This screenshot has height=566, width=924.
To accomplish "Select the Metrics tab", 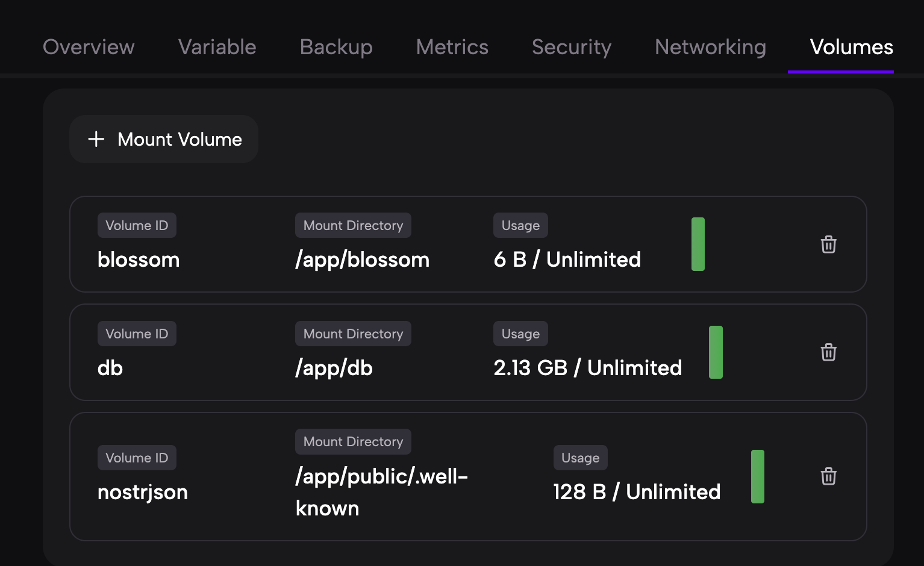I will pos(452,47).
